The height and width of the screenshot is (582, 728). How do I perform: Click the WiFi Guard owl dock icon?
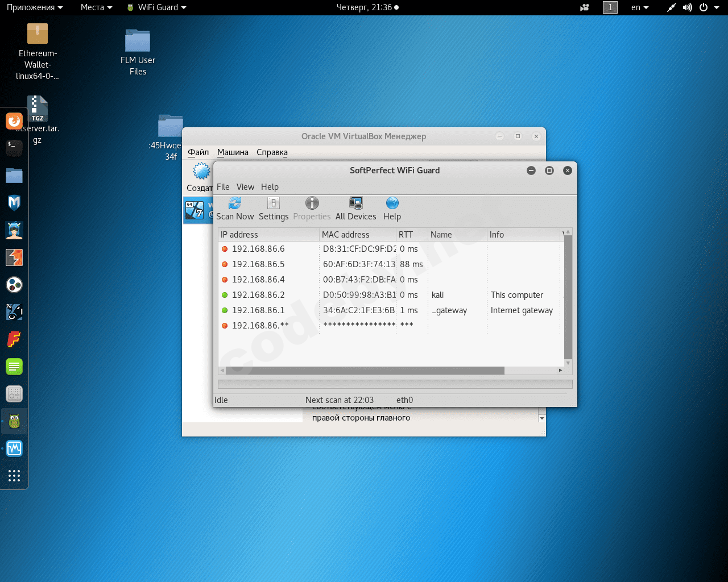pyautogui.click(x=14, y=422)
